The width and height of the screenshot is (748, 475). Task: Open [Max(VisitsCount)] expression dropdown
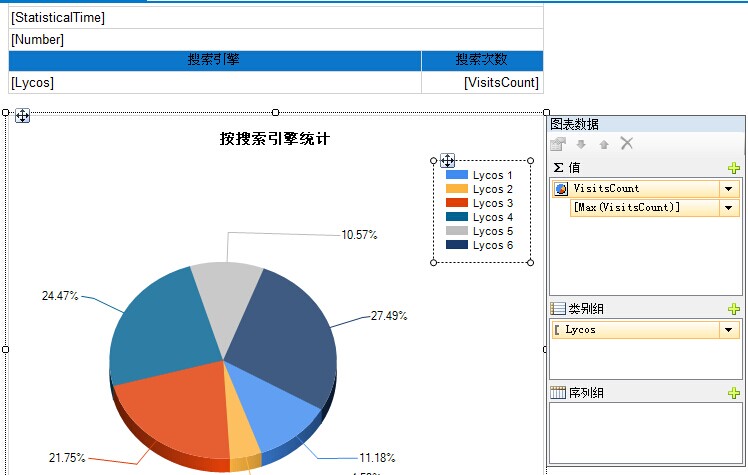(x=728, y=208)
